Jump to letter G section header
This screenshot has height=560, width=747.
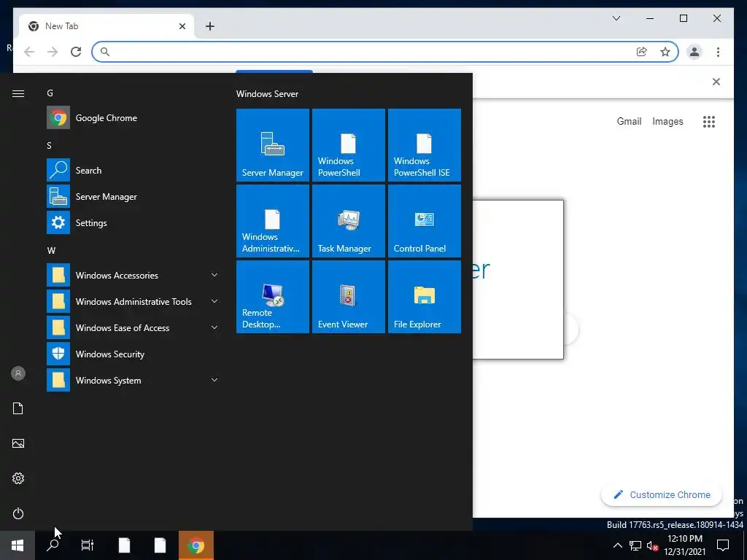pos(50,93)
